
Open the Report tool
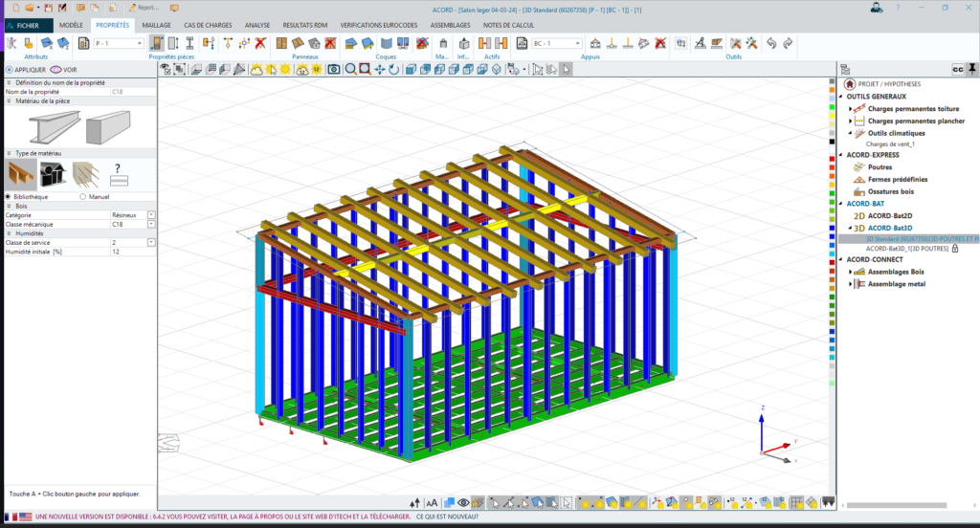pos(144,8)
